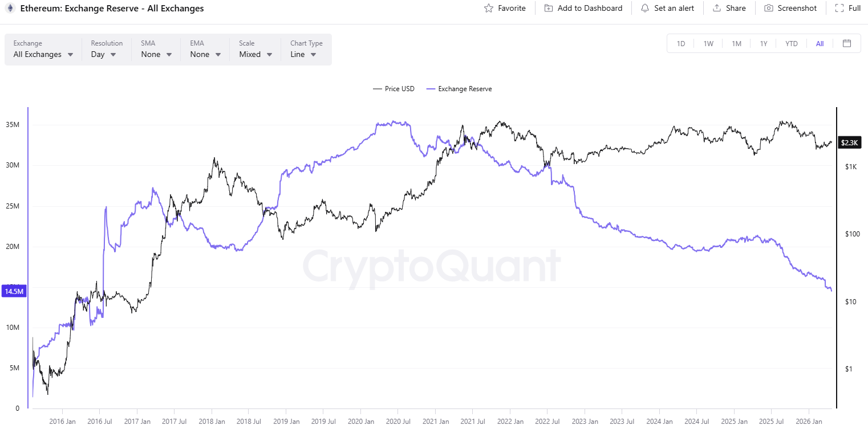Open the Chart Type dropdown showing Line
This screenshot has width=868, height=429.
306,54
